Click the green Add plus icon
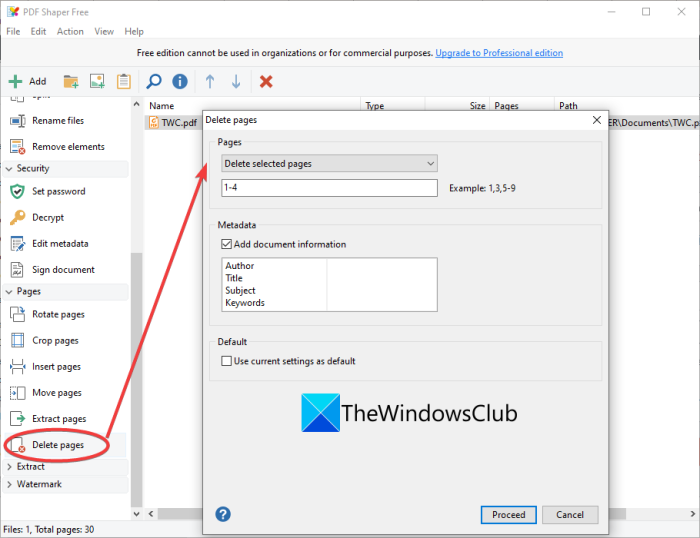Screen dimensions: 700x538 click(x=15, y=81)
